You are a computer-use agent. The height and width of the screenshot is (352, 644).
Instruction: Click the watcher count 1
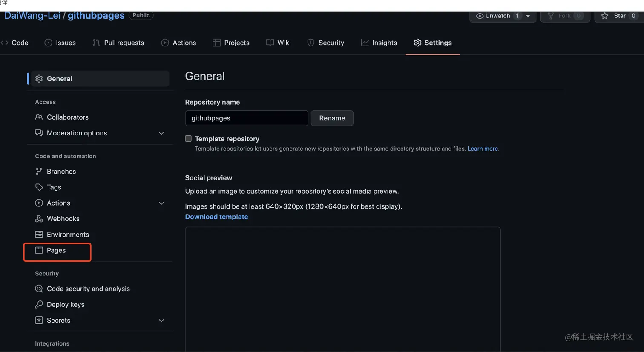coord(517,16)
